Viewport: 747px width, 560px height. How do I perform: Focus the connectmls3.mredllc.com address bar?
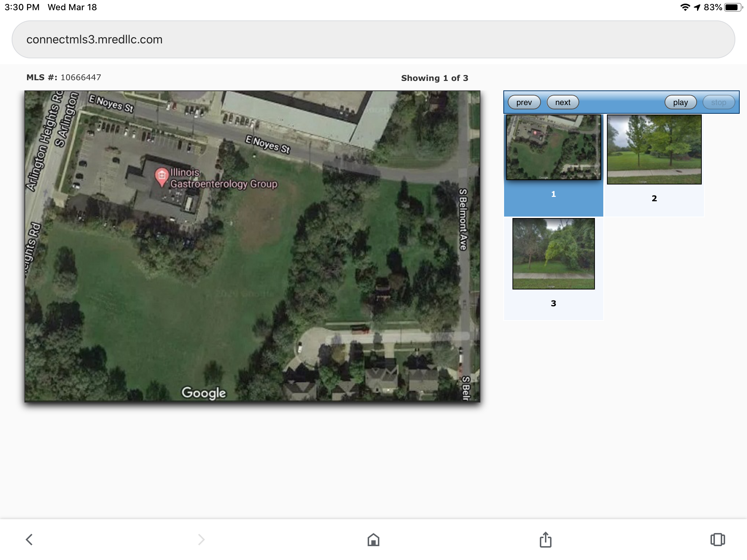(373, 39)
